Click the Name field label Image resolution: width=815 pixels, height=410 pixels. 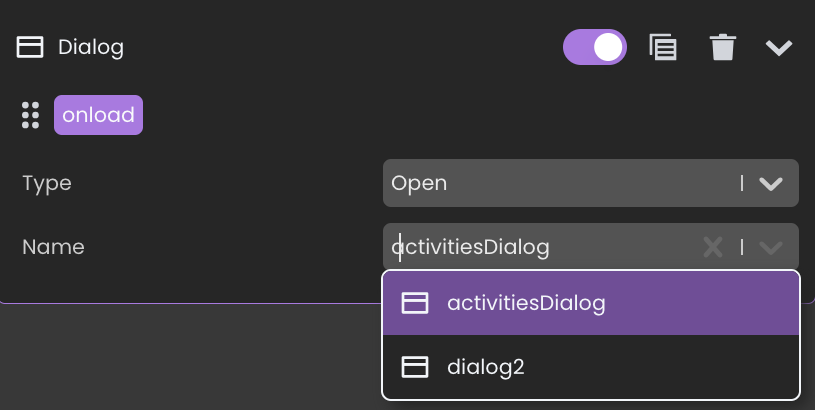click(x=53, y=247)
